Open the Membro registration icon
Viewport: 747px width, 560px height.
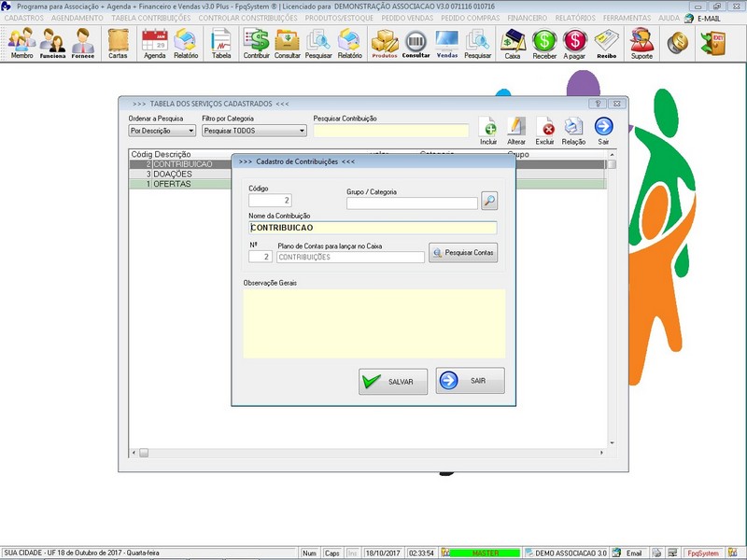(21, 43)
